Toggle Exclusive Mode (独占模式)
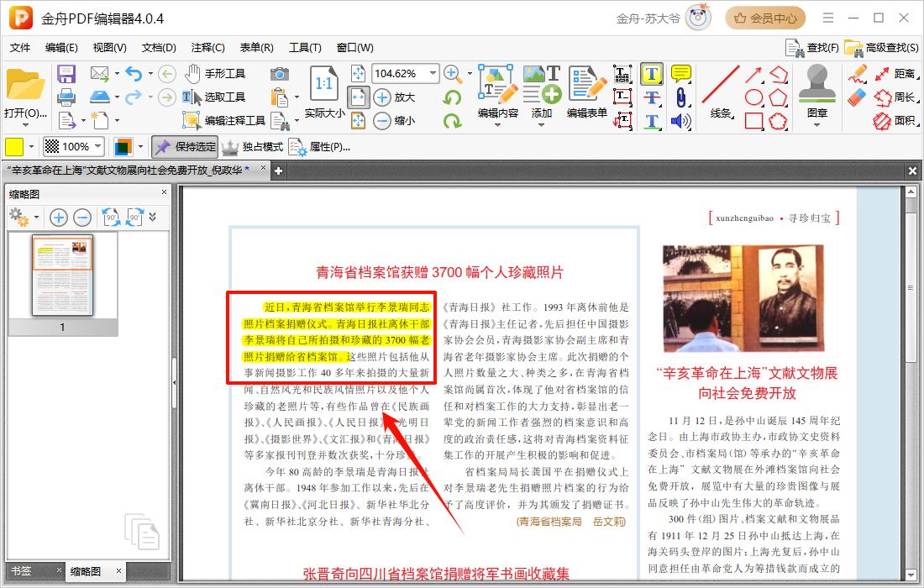 pos(253,147)
